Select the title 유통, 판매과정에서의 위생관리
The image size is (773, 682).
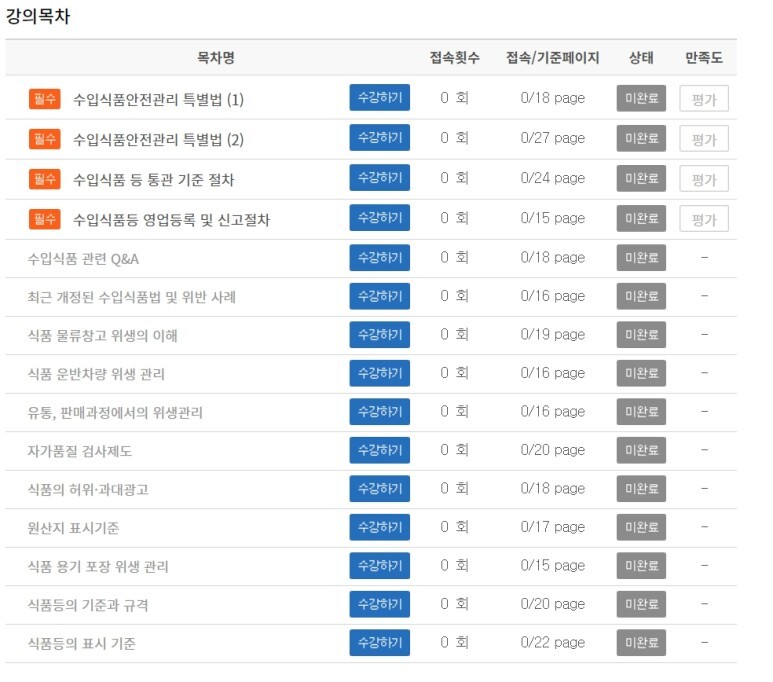click(115, 412)
